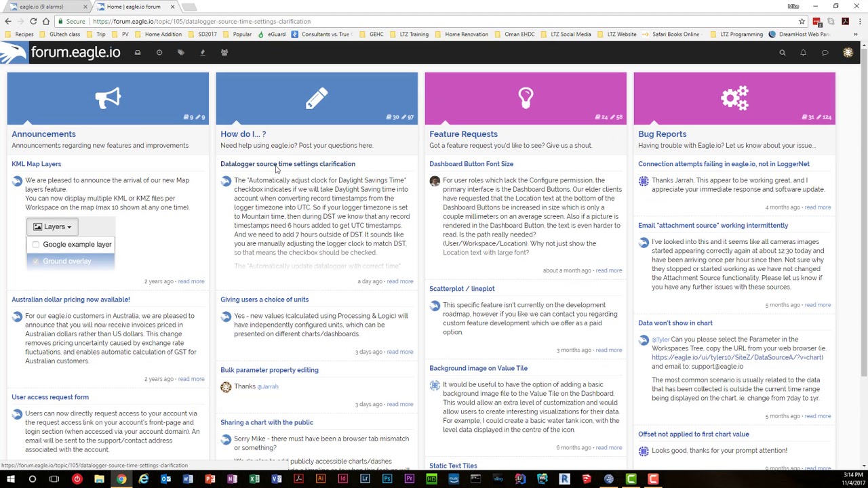This screenshot has width=868, height=488.
Task: Click the How do I pencil icon
Action: tap(317, 98)
